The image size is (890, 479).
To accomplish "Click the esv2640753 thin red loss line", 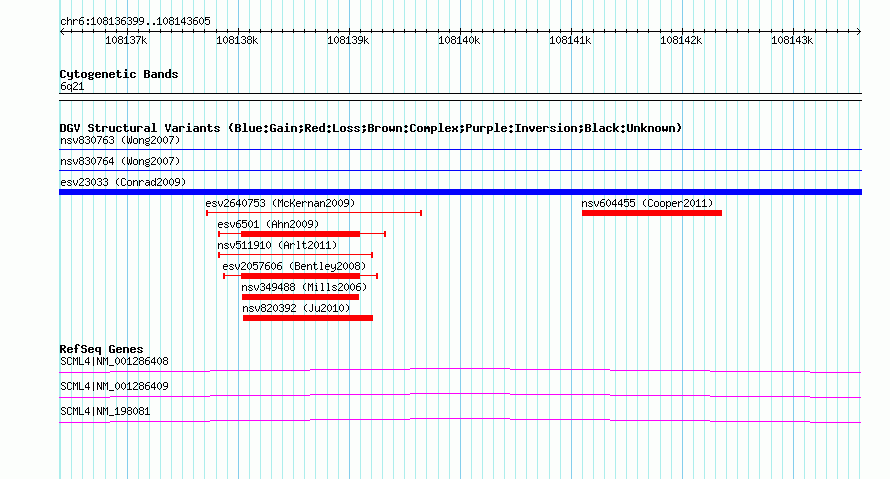I will (x=314, y=213).
